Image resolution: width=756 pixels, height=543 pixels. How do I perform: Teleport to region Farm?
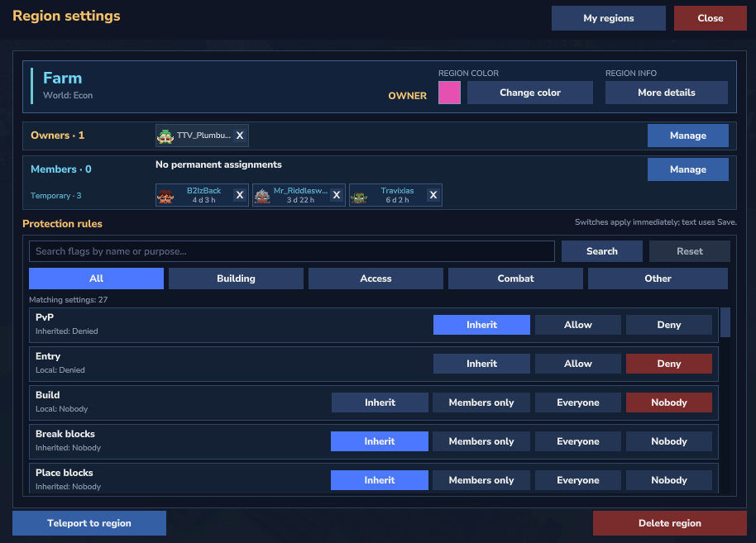click(89, 523)
